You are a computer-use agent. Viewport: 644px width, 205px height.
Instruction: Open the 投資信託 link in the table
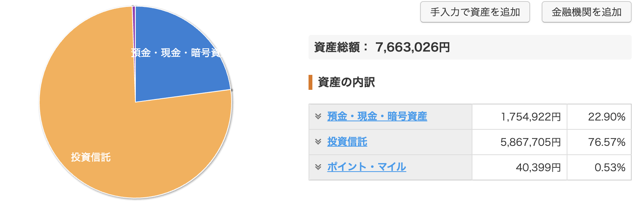point(347,142)
